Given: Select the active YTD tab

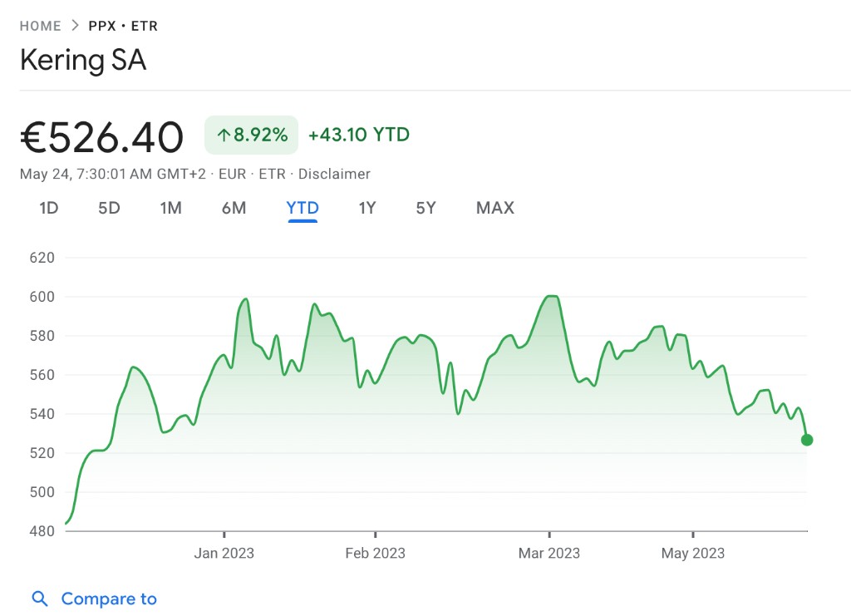Looking at the screenshot, I should (303, 208).
